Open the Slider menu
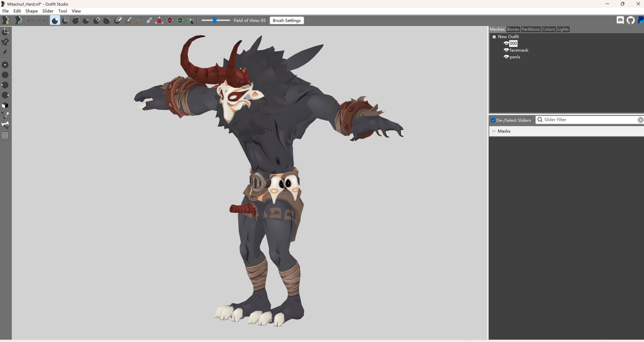Screen dimensions: 644x342 coord(48,11)
